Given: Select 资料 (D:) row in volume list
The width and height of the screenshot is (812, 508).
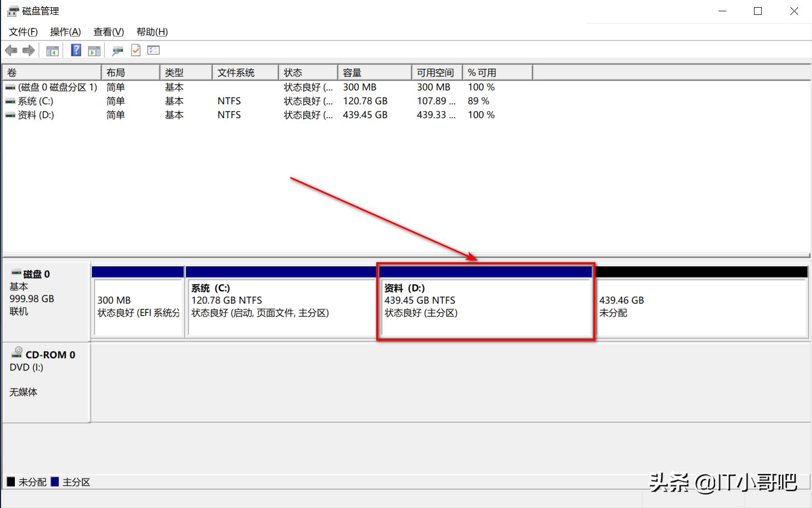Looking at the screenshot, I should click(x=35, y=115).
